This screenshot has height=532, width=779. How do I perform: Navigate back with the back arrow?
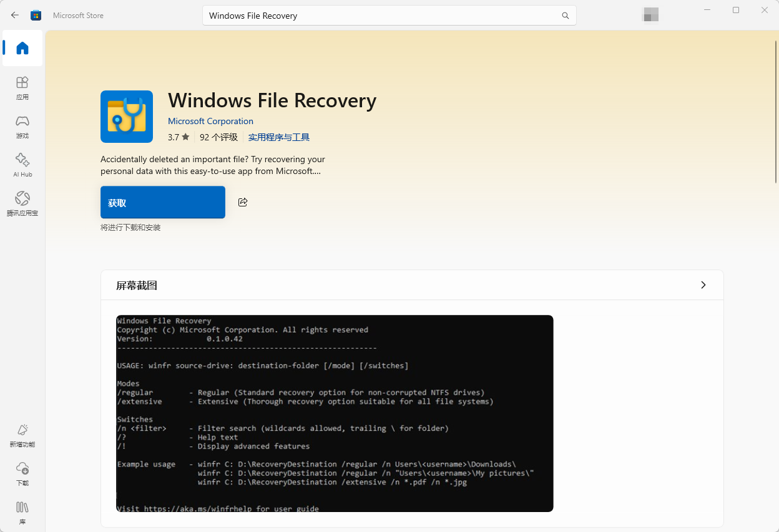pyautogui.click(x=15, y=15)
